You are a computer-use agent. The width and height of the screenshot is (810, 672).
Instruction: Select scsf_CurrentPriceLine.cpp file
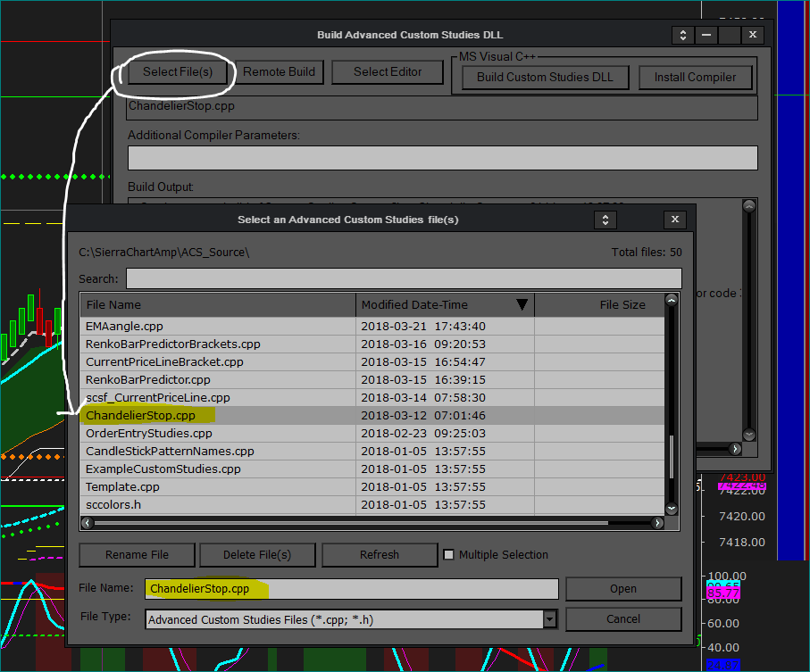tap(372, 397)
